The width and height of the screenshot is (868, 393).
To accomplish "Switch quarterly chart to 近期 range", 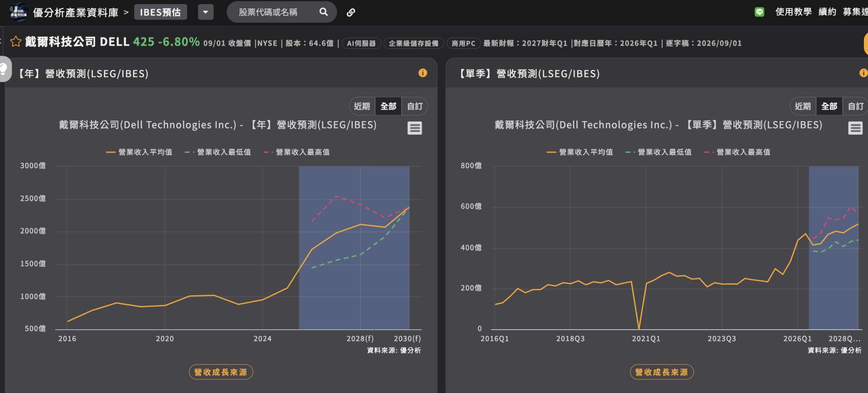I will [803, 106].
